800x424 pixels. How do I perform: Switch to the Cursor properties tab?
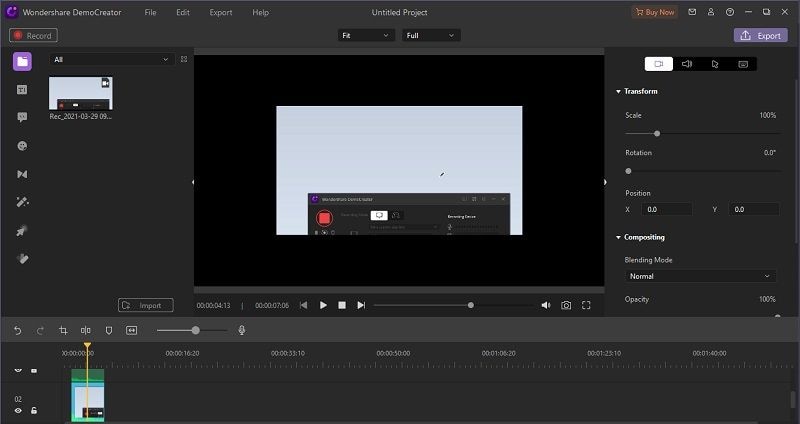click(715, 64)
